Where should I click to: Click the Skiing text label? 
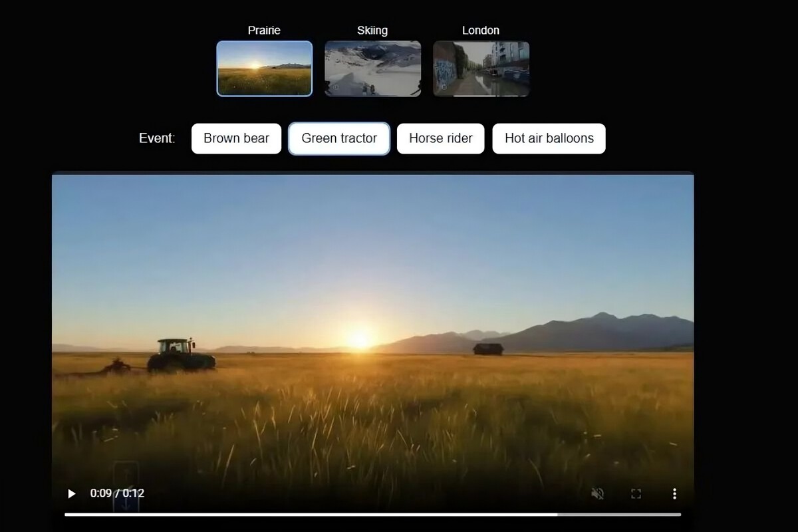[x=372, y=31]
